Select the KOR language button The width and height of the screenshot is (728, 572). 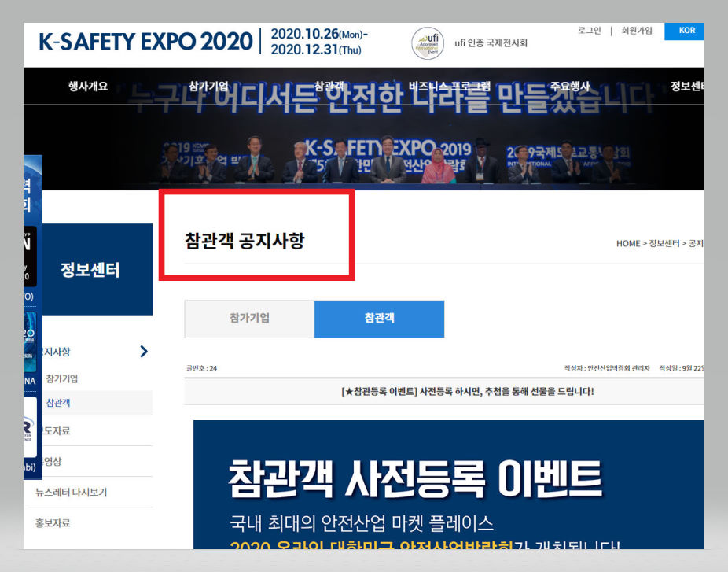684,31
